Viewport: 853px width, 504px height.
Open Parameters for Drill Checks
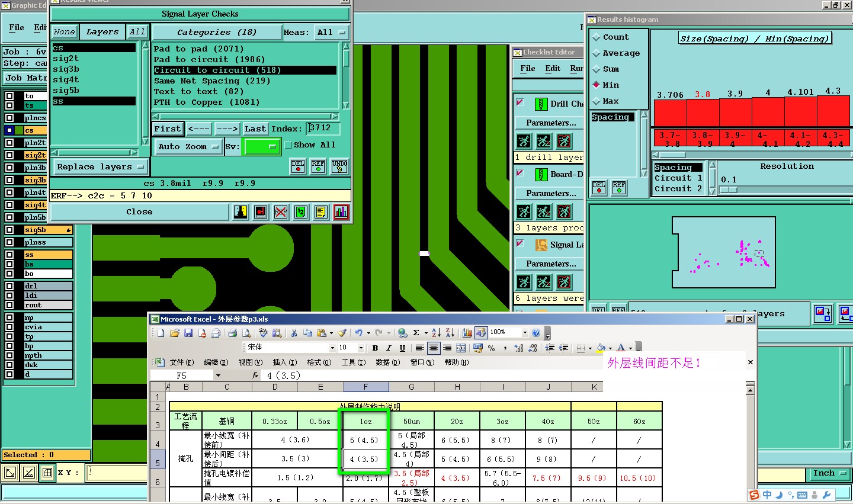click(550, 123)
